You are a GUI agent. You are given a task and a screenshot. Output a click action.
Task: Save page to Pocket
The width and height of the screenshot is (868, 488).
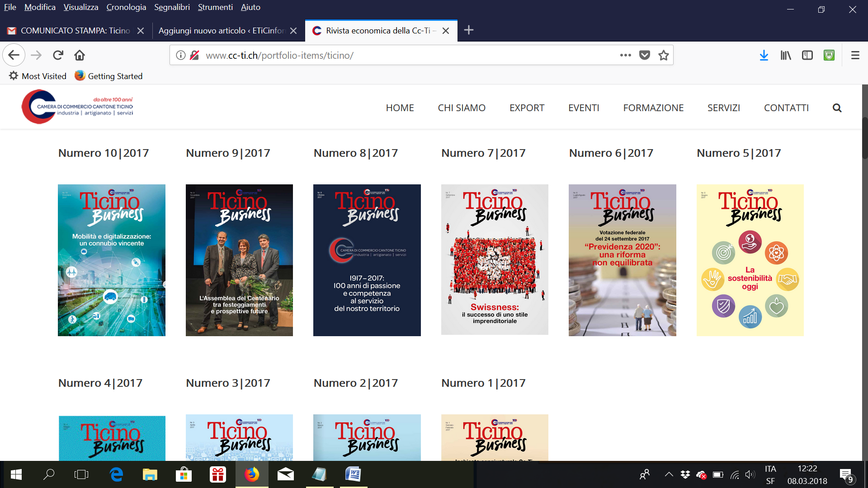point(645,55)
